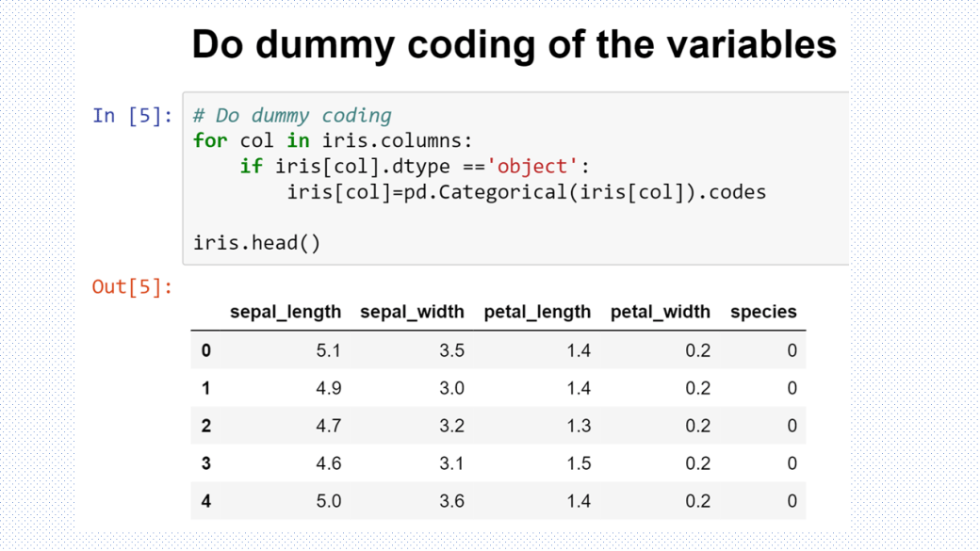Image resolution: width=980 pixels, height=551 pixels.
Task: Click the Out[5] output prompt
Action: click(132, 286)
